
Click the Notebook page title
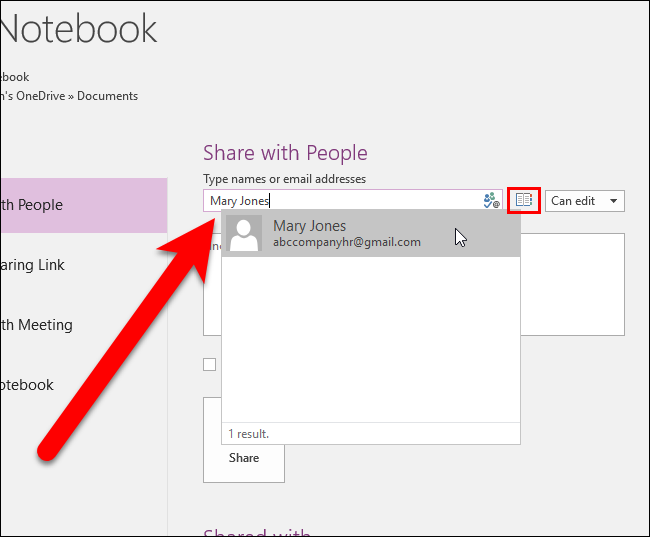coord(79,29)
